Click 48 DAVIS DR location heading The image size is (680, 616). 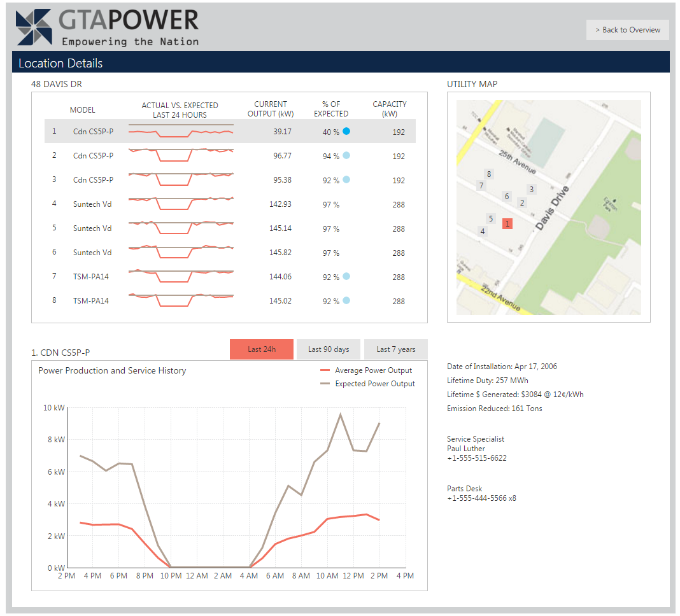tap(57, 84)
